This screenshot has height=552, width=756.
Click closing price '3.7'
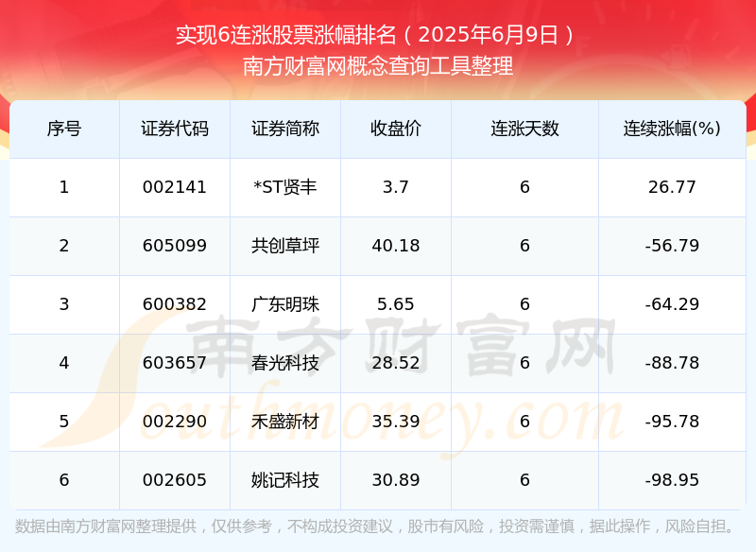pyautogui.click(x=395, y=187)
